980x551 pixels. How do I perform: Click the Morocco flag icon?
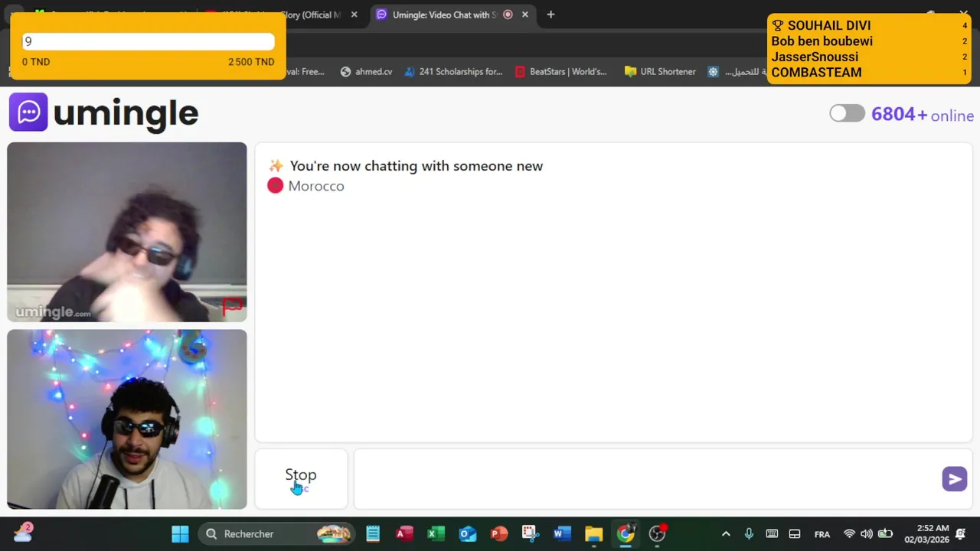(276, 186)
